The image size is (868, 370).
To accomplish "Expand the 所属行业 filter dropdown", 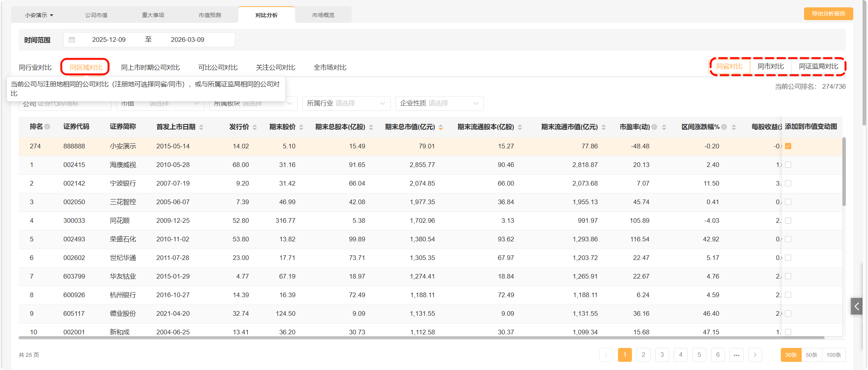I will [346, 103].
